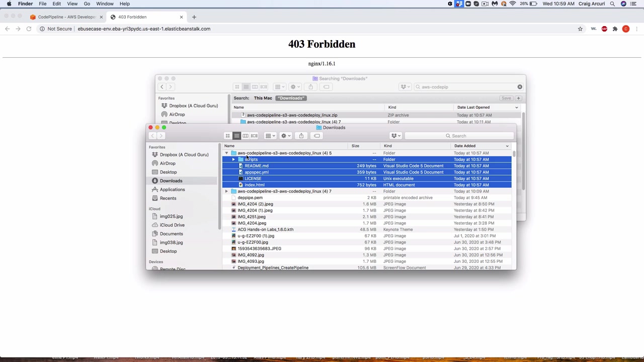Sort Downloads list by Name column

coord(229,146)
